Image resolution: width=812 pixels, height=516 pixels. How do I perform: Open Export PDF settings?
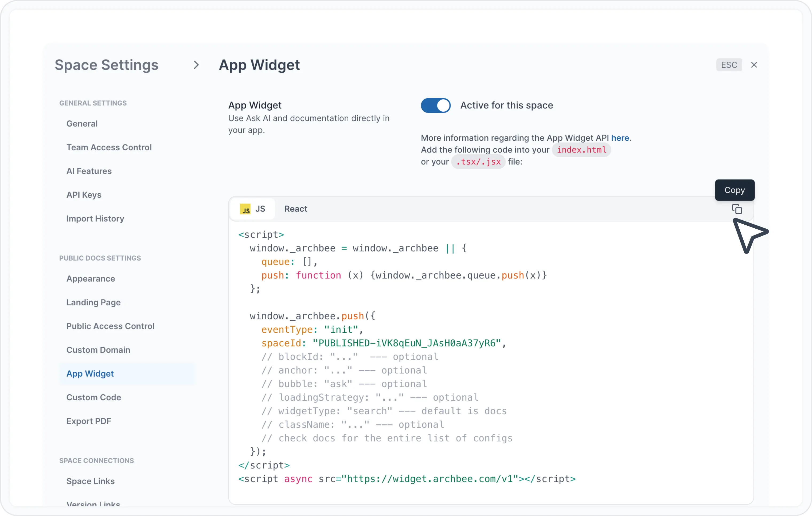[89, 421]
